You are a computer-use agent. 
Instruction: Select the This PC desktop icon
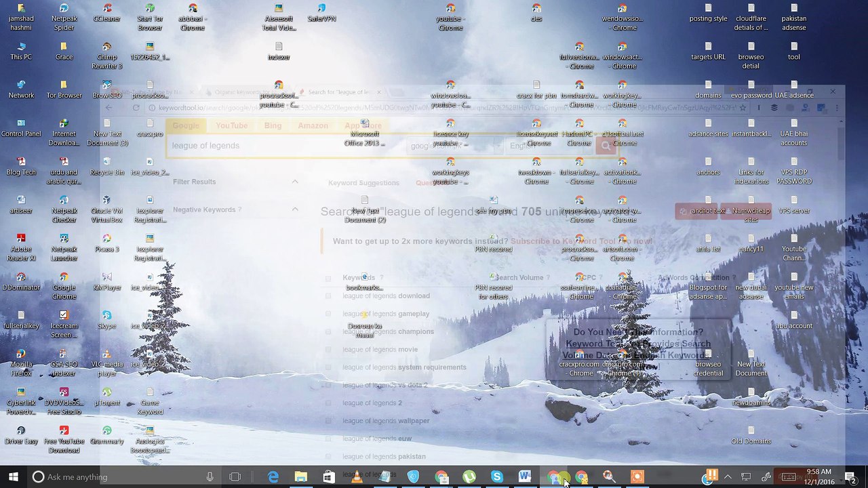pos(21,52)
